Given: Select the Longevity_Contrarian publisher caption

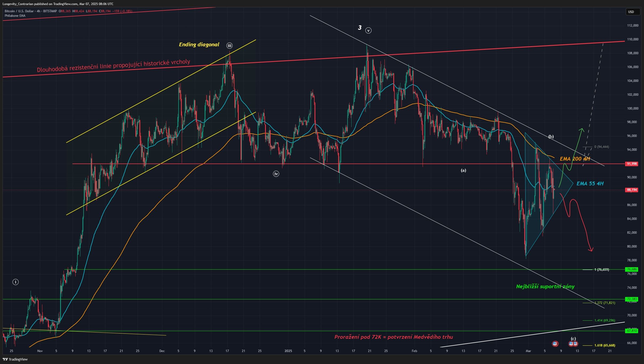Looking at the screenshot, I should tap(58, 4).
